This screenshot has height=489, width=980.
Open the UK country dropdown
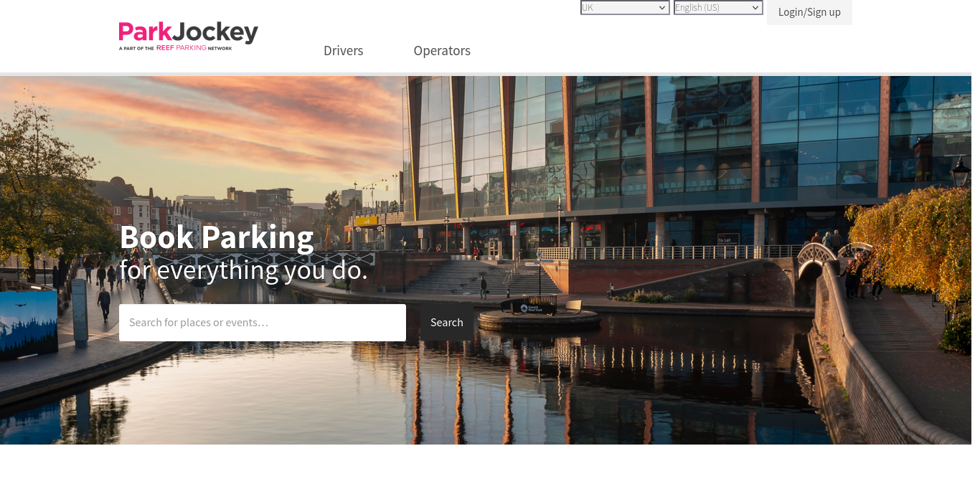pyautogui.click(x=618, y=8)
